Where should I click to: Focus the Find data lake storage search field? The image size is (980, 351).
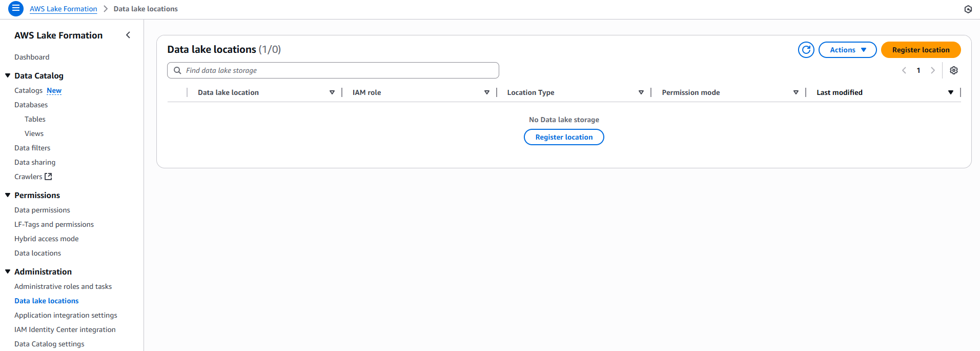click(x=333, y=70)
